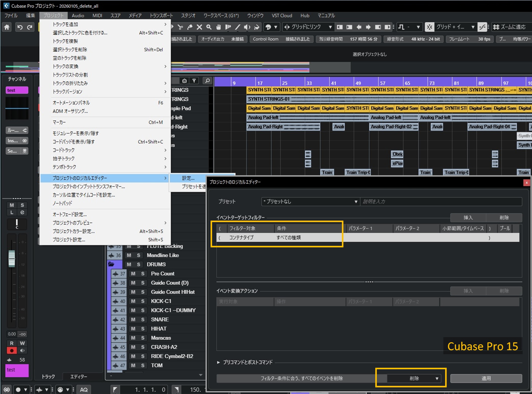Image resolution: width=532 pixels, height=394 pixels.
Task: Toggle the channel record enable button
Action: [x=12, y=351]
